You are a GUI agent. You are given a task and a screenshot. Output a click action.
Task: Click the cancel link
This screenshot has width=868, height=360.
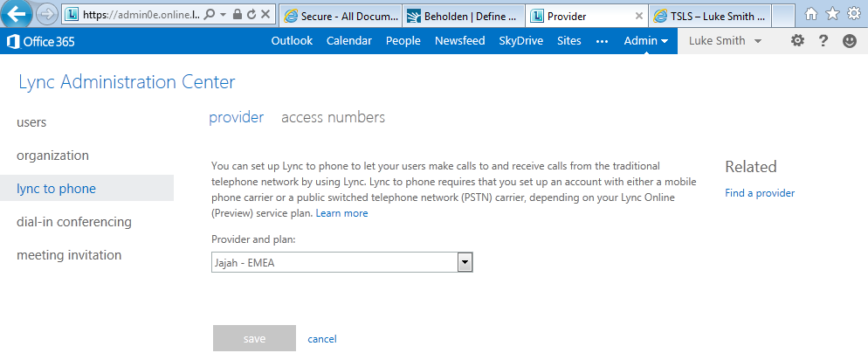(322, 339)
